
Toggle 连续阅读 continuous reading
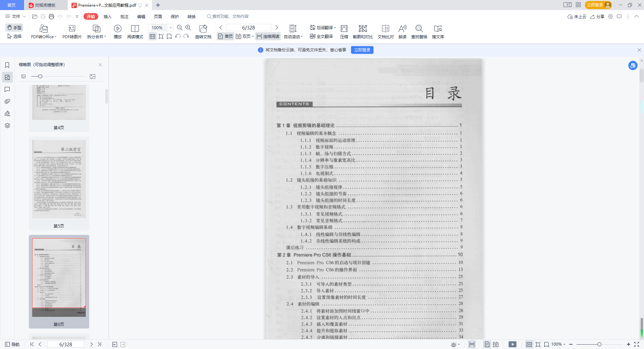click(268, 36)
